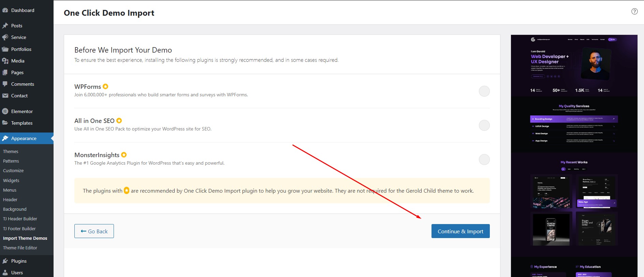Click the Plugins plug icon
Image resolution: width=644 pixels, height=277 pixels.
(x=5, y=261)
